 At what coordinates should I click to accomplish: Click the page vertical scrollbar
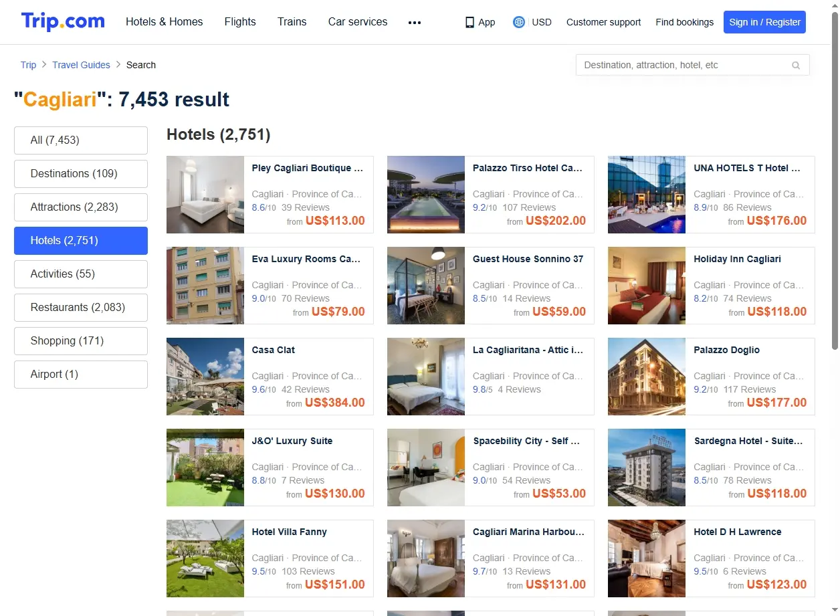pos(835,179)
